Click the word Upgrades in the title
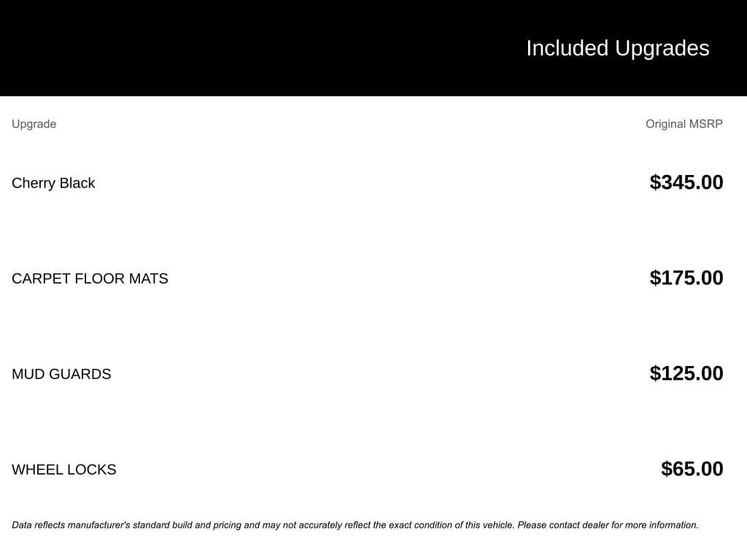The height and width of the screenshot is (560, 747). pos(662,49)
